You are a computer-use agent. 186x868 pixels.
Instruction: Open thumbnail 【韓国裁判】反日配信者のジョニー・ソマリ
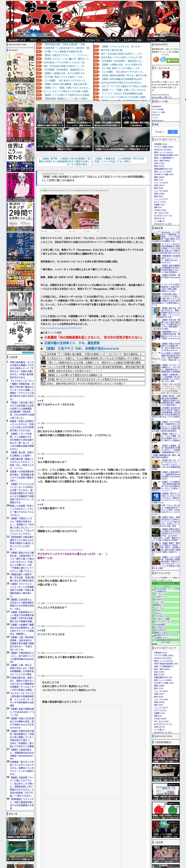(79, 116)
